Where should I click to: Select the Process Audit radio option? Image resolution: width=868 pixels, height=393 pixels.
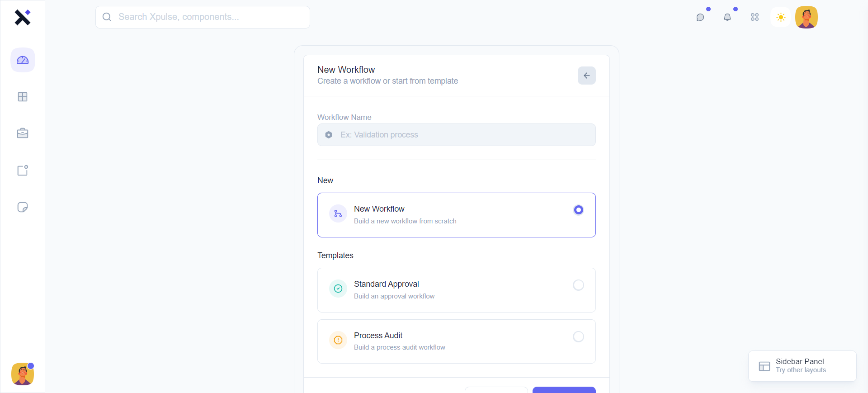click(x=578, y=336)
